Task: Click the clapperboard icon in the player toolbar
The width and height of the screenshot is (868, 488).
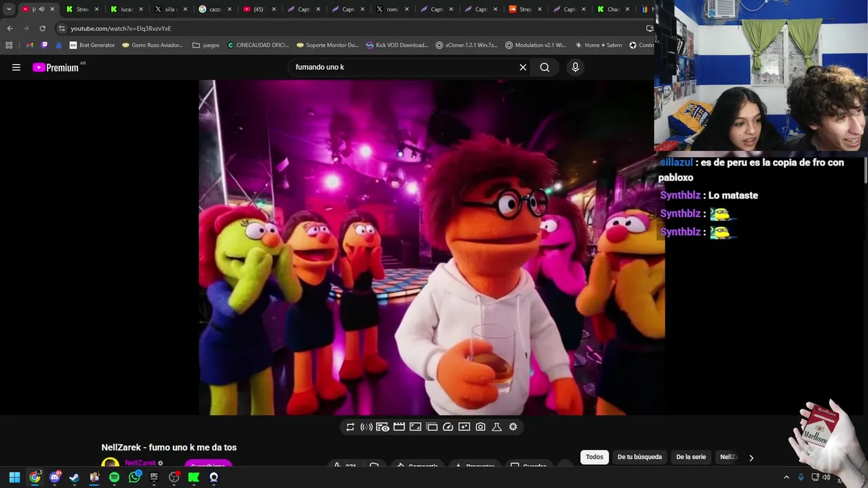Action: tap(399, 427)
